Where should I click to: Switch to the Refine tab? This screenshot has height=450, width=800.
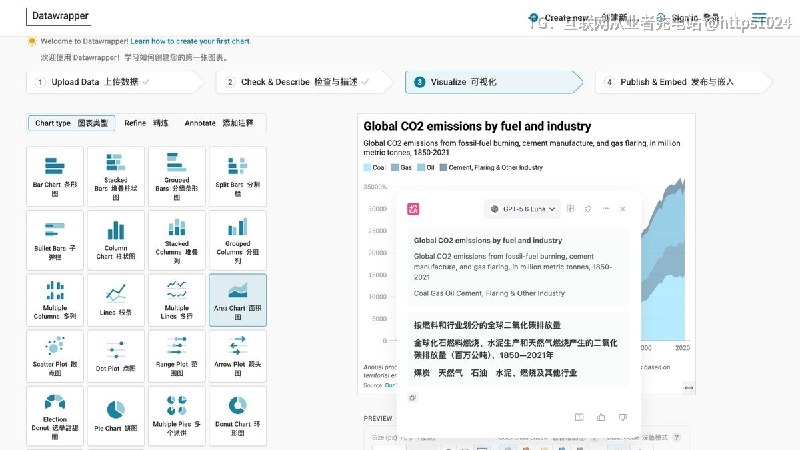coord(146,123)
